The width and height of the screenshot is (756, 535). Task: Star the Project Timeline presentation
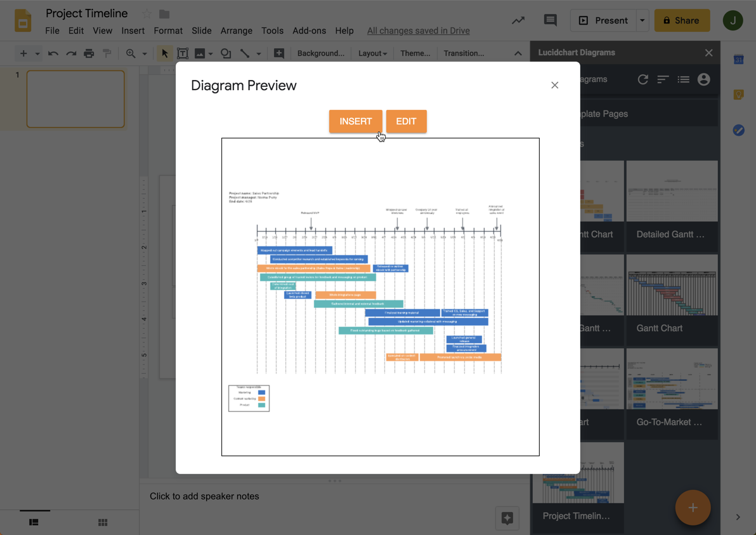(147, 13)
